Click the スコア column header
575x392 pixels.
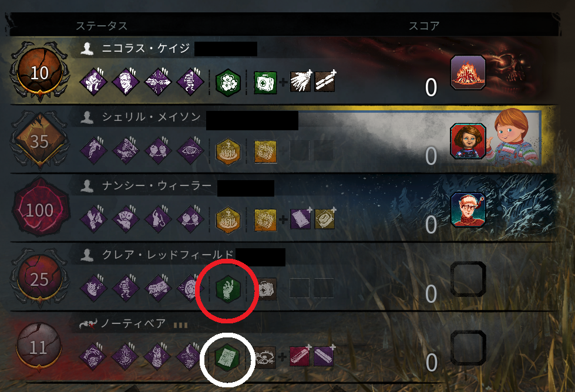pos(424,26)
